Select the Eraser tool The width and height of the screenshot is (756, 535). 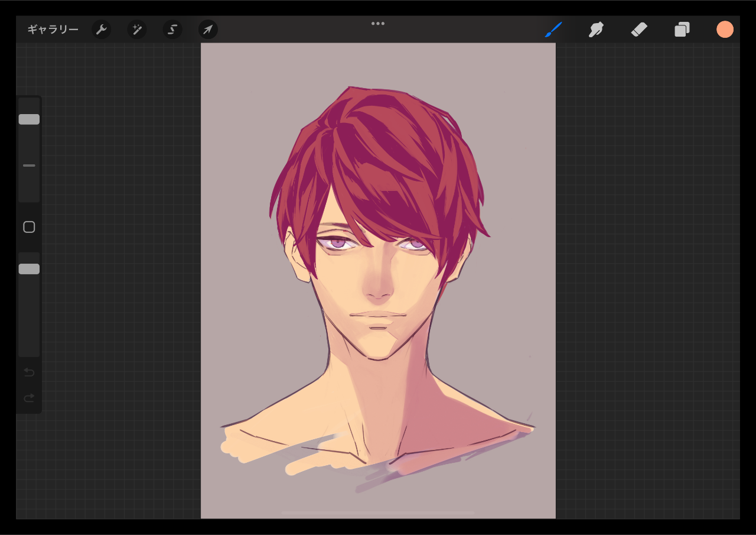click(x=639, y=30)
